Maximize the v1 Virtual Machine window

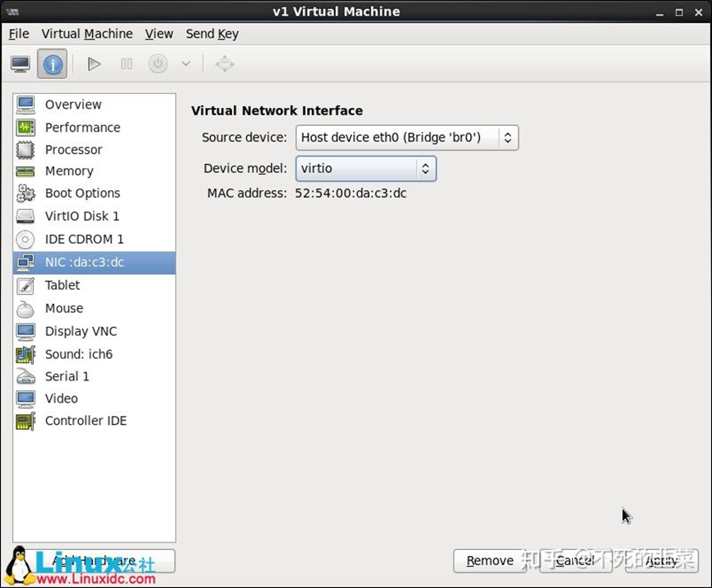679,12
